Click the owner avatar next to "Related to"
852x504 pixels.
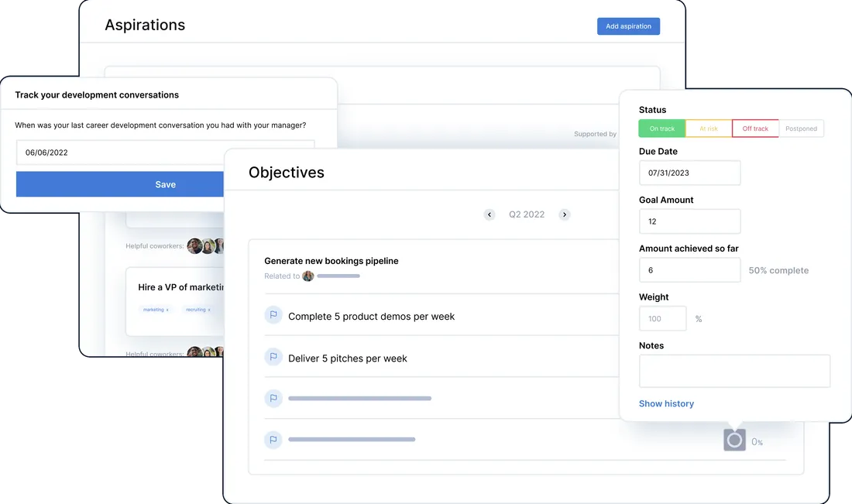tap(307, 276)
